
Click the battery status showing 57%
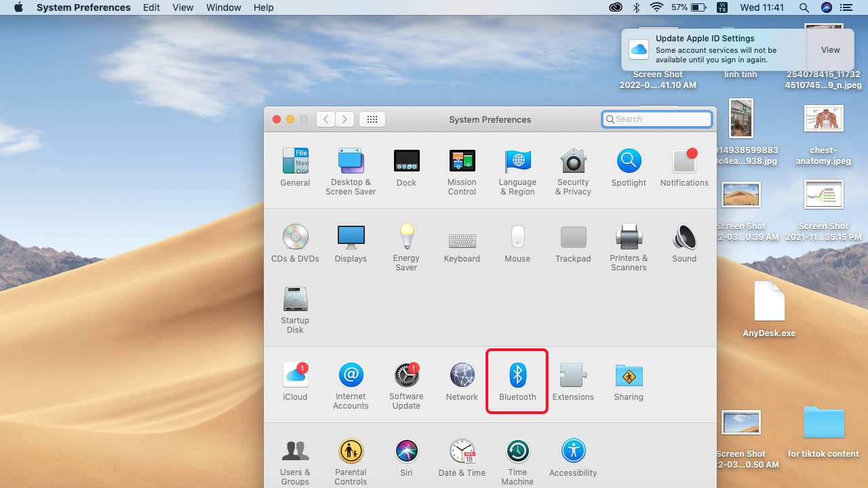[688, 7]
